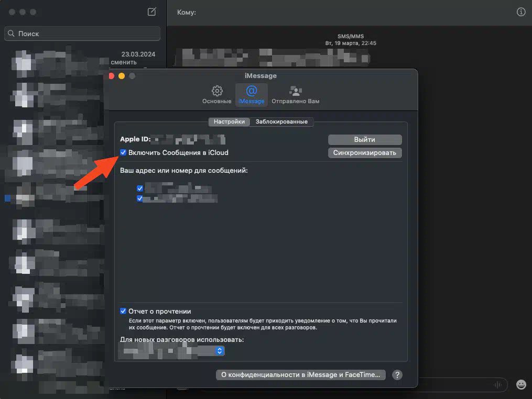Click the Синхронизировать button
This screenshot has height=399, width=532.
365,153
